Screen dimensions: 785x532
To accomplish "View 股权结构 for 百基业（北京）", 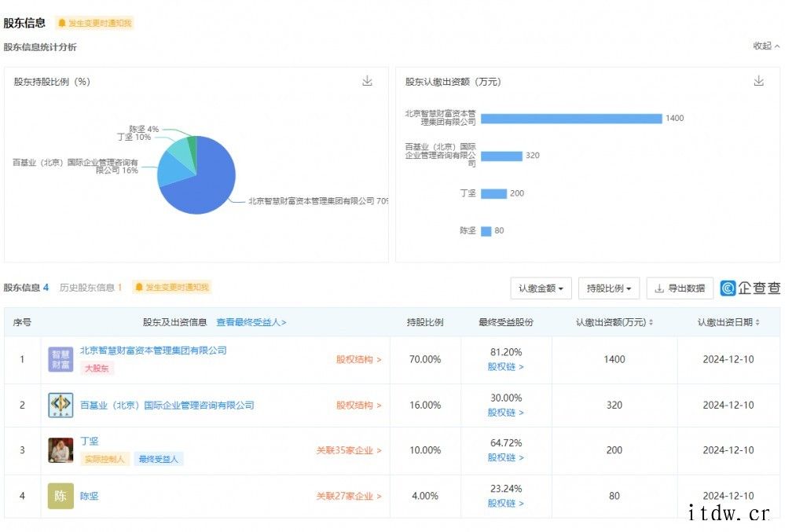I will [x=358, y=405].
